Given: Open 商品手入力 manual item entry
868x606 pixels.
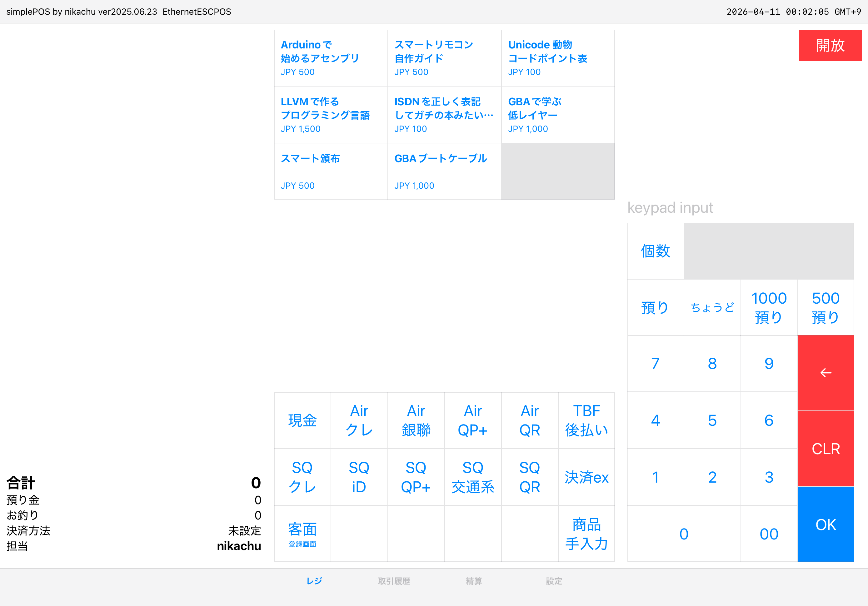Looking at the screenshot, I should coord(586,534).
